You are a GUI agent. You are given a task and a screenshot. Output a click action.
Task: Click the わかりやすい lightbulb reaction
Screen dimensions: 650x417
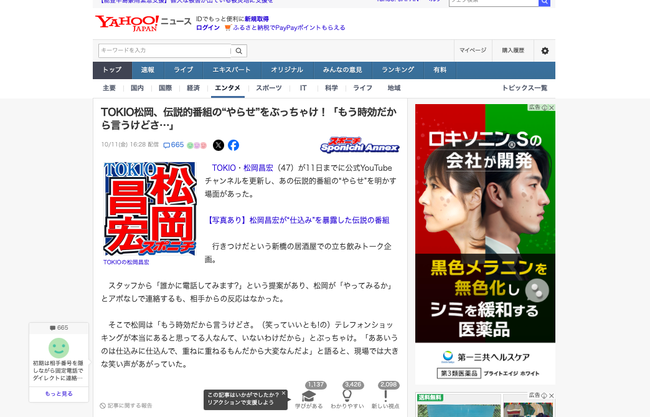(x=347, y=397)
